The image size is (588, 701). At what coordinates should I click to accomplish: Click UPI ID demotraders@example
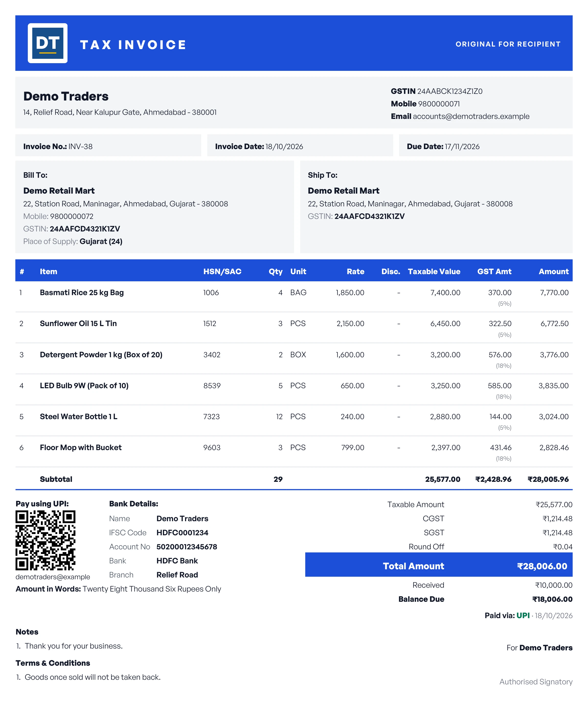(x=53, y=577)
